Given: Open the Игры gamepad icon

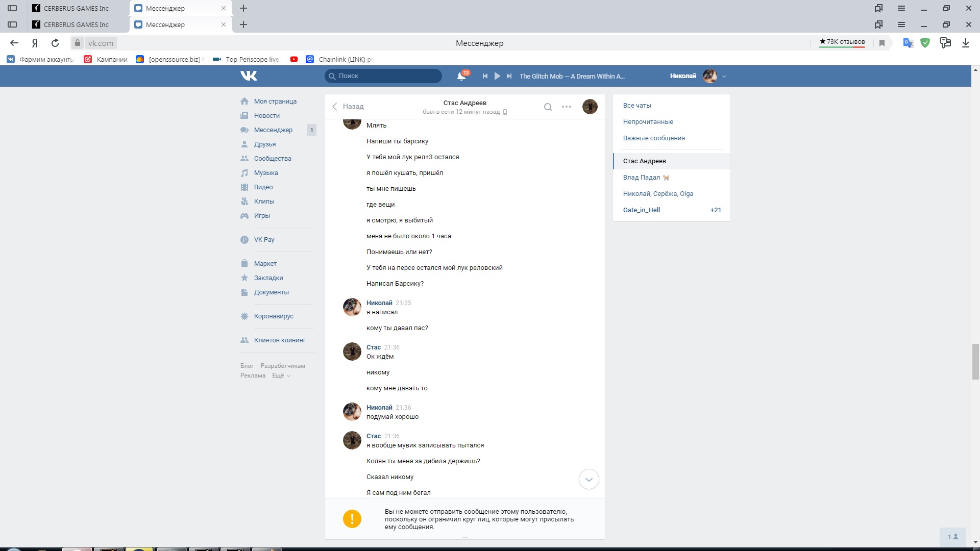Looking at the screenshot, I should pos(244,215).
